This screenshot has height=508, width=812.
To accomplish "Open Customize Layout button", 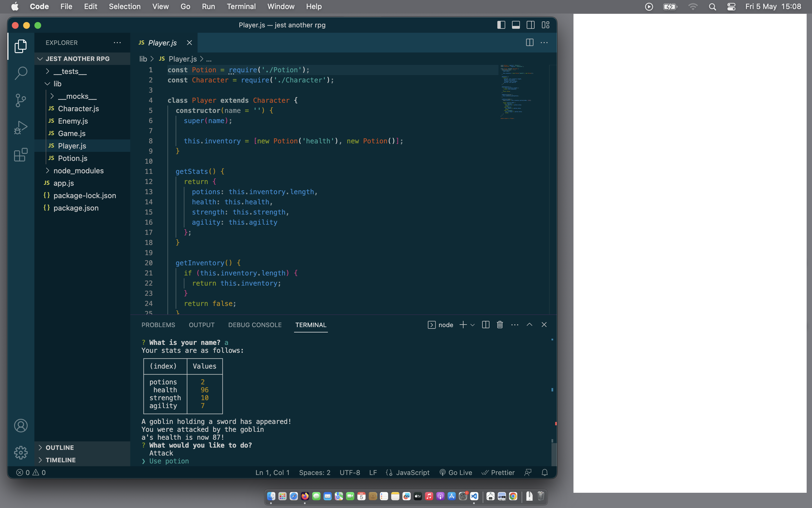I will 546,25.
